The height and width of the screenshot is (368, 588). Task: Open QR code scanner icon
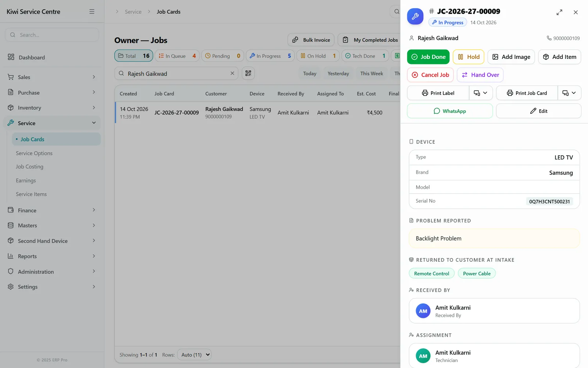click(248, 73)
